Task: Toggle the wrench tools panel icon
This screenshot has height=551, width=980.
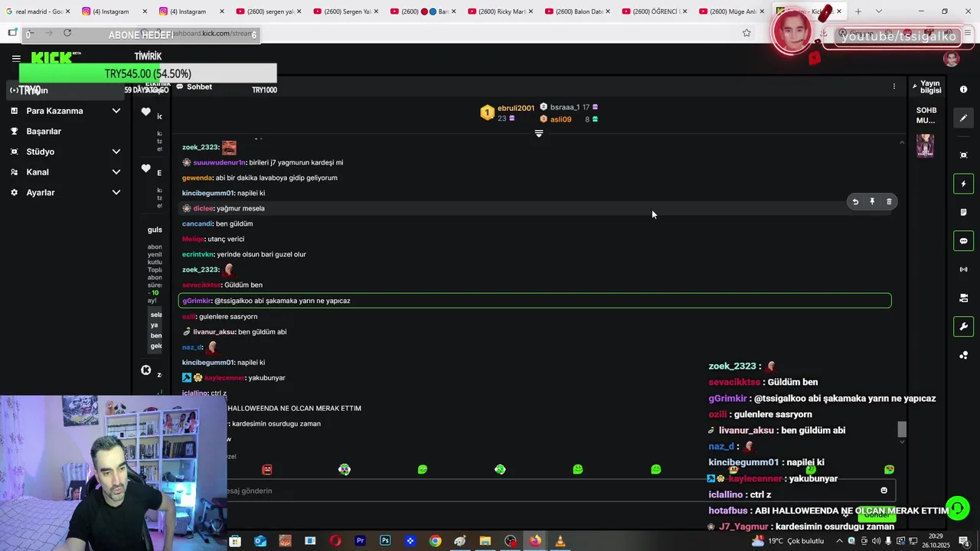Action: (964, 327)
